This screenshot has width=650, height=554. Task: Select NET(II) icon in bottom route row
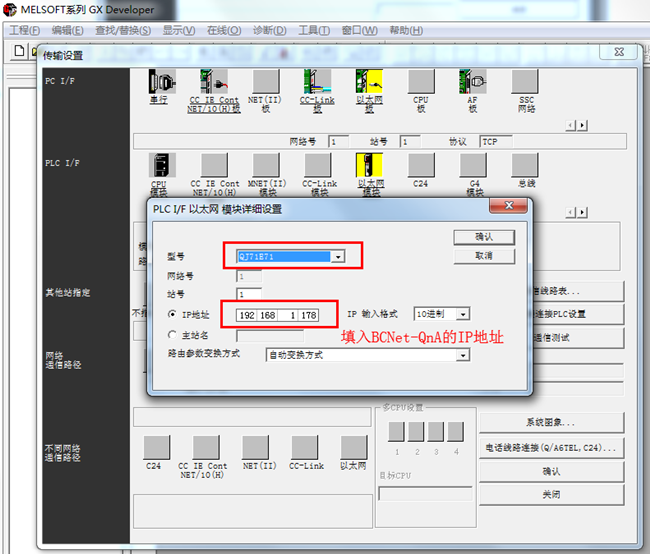pyautogui.click(x=255, y=447)
